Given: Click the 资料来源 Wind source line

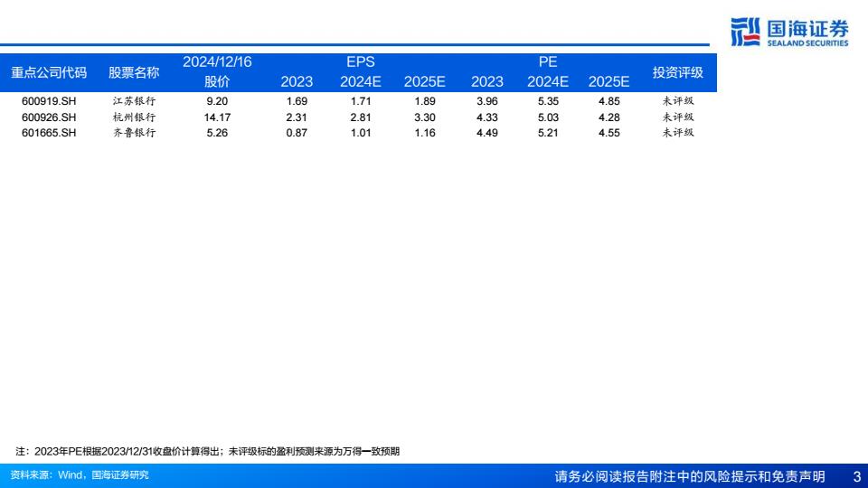Looking at the screenshot, I should coord(80,474).
